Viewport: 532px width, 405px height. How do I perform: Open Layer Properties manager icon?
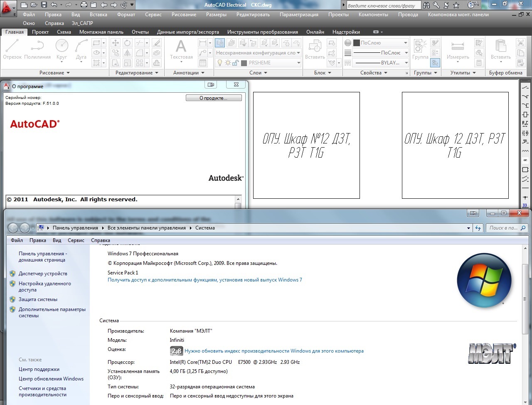220,43
